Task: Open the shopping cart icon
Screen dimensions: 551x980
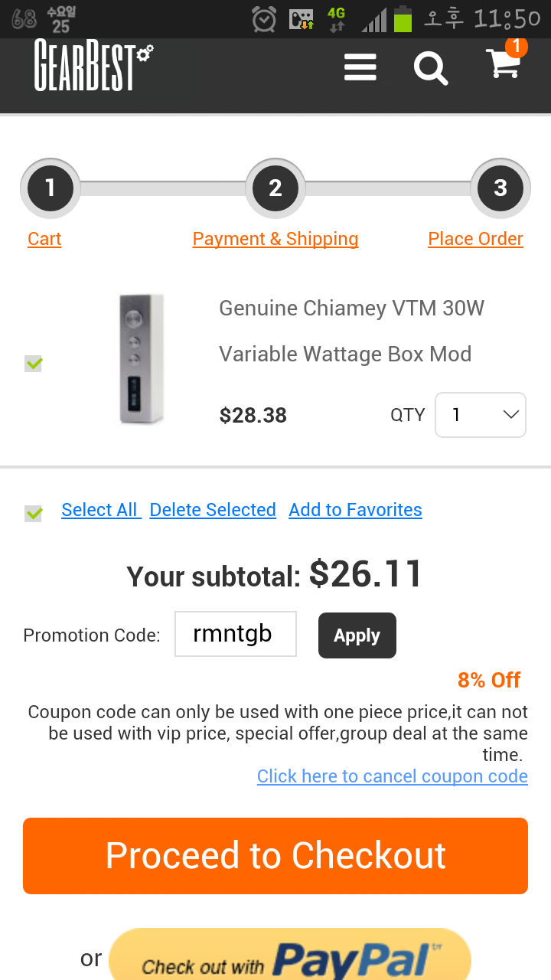Action: coord(504,64)
